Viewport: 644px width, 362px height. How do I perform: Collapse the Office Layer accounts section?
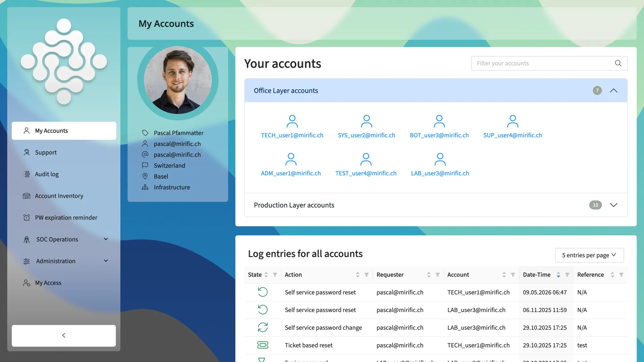click(x=613, y=91)
